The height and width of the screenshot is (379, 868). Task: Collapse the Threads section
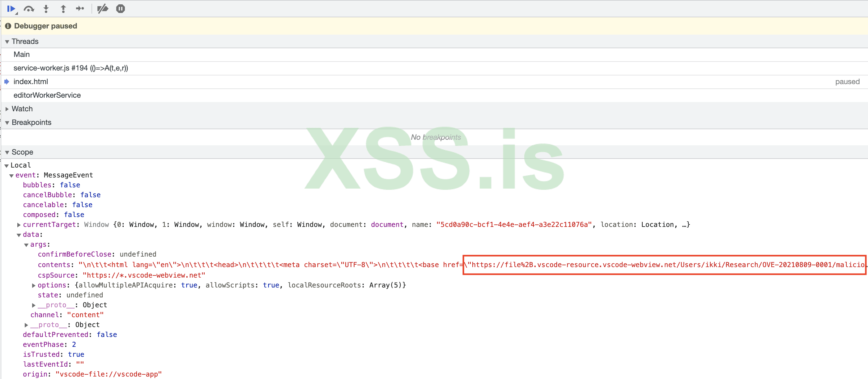pos(7,41)
